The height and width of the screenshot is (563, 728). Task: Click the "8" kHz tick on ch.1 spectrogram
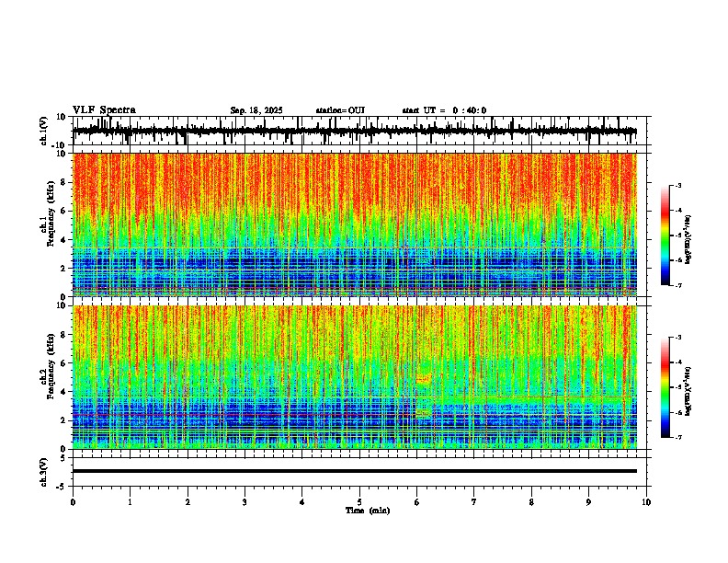64,182
